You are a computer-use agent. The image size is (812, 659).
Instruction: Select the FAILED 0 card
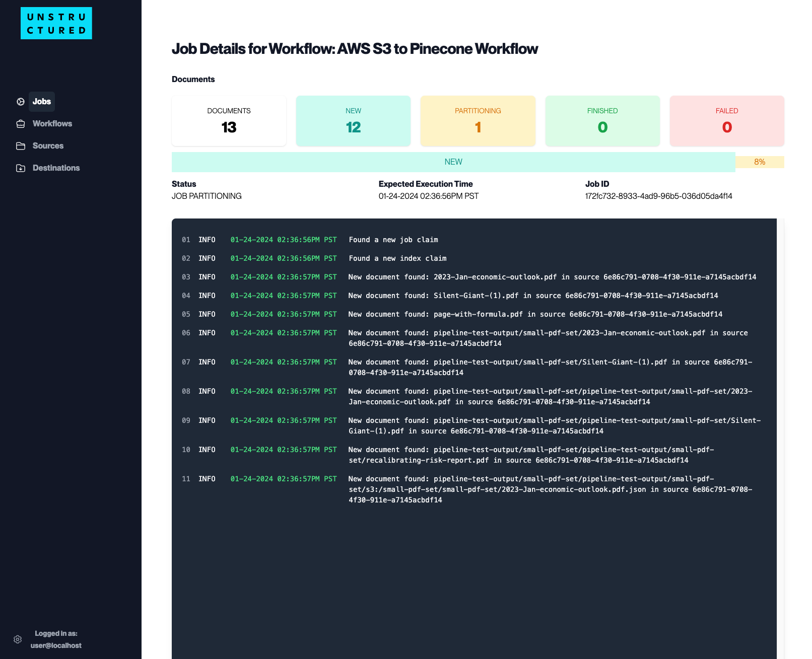[x=727, y=121]
